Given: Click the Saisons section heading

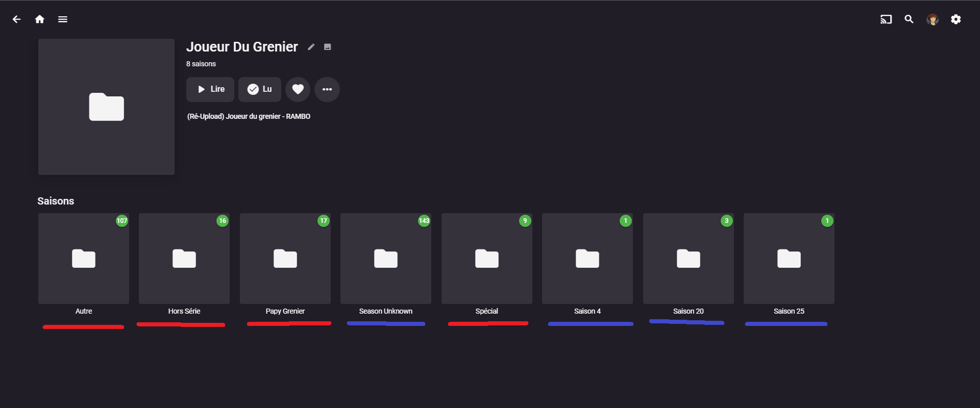Looking at the screenshot, I should (56, 201).
